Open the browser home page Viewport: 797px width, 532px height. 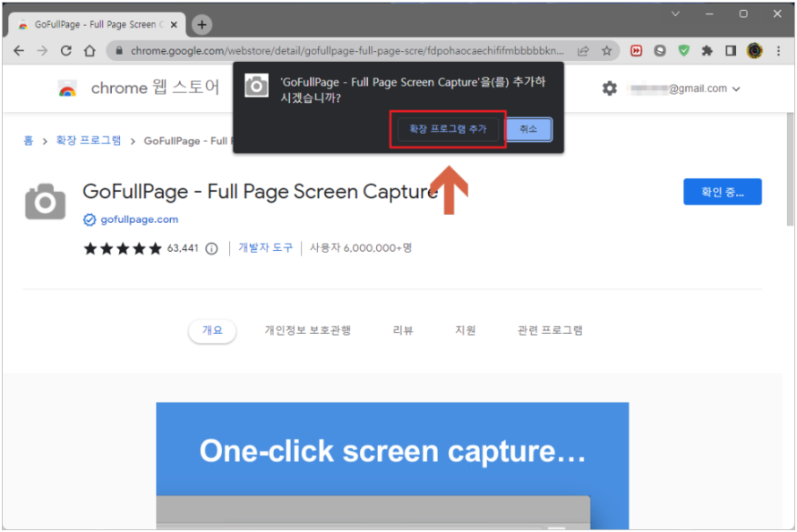pos(90,51)
